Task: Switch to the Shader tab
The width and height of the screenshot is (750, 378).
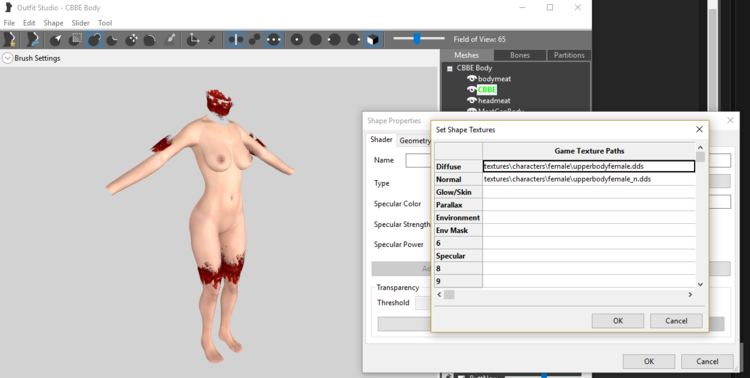Action: point(381,140)
